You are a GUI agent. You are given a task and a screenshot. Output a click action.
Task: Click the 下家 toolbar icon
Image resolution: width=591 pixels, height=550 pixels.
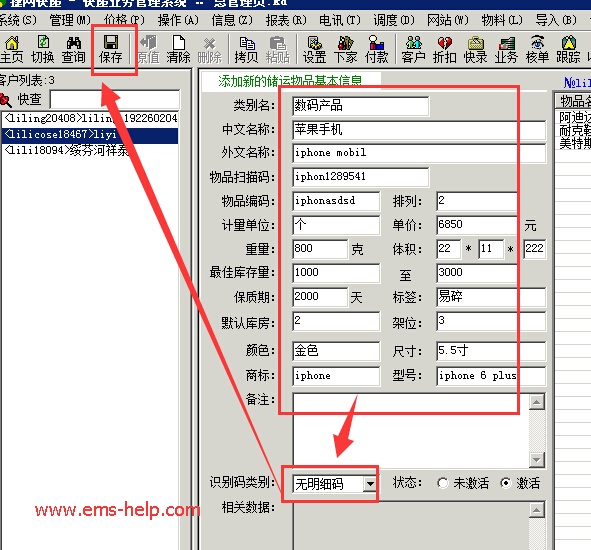point(345,49)
